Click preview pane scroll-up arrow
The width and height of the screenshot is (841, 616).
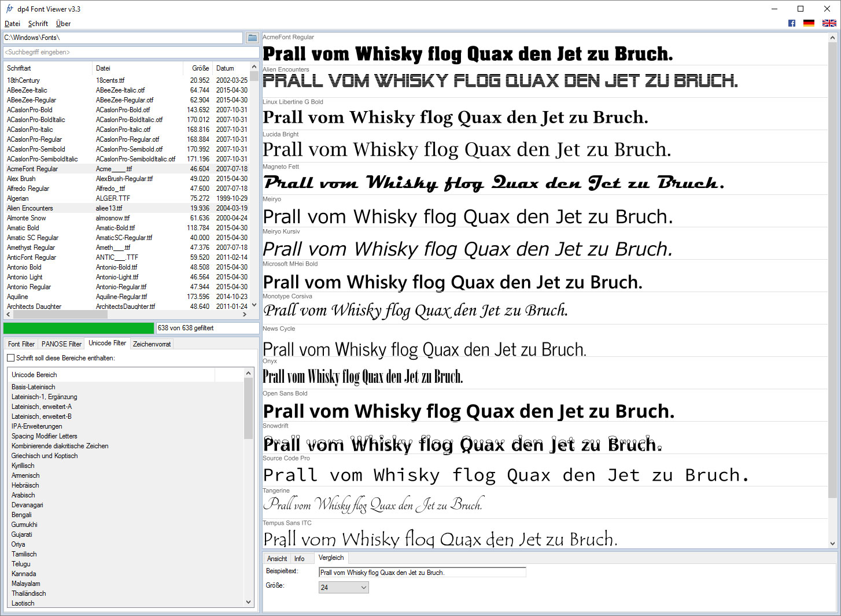[x=833, y=38]
